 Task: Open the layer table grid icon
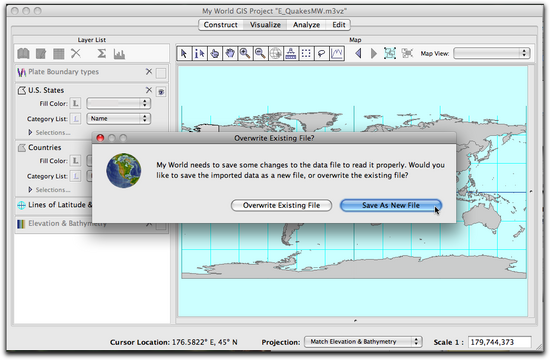tap(59, 54)
